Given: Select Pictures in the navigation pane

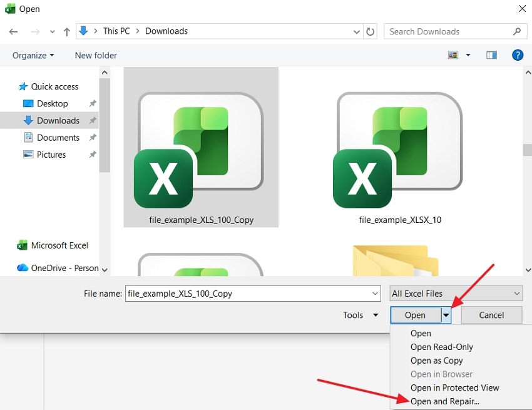Looking at the screenshot, I should click(52, 155).
